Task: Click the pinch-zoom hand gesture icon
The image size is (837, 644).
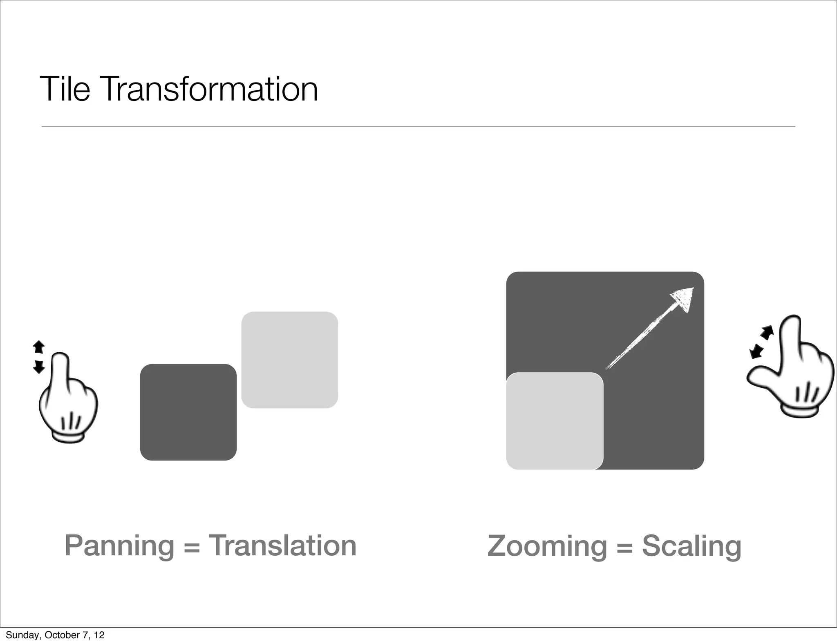Action: pos(793,372)
